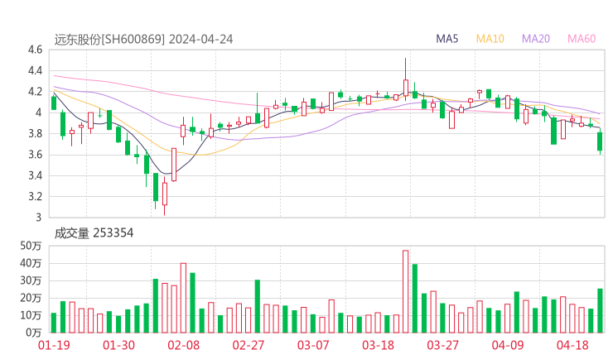Click the 30万 volume axis label
Viewport: 613px width, 364px height.
coord(31,280)
